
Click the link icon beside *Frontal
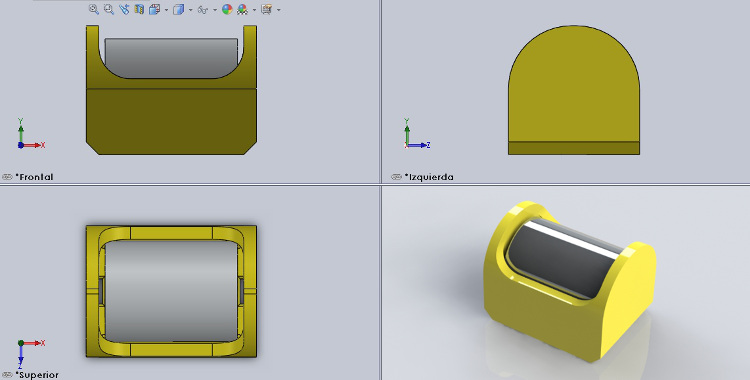pyautogui.click(x=7, y=177)
